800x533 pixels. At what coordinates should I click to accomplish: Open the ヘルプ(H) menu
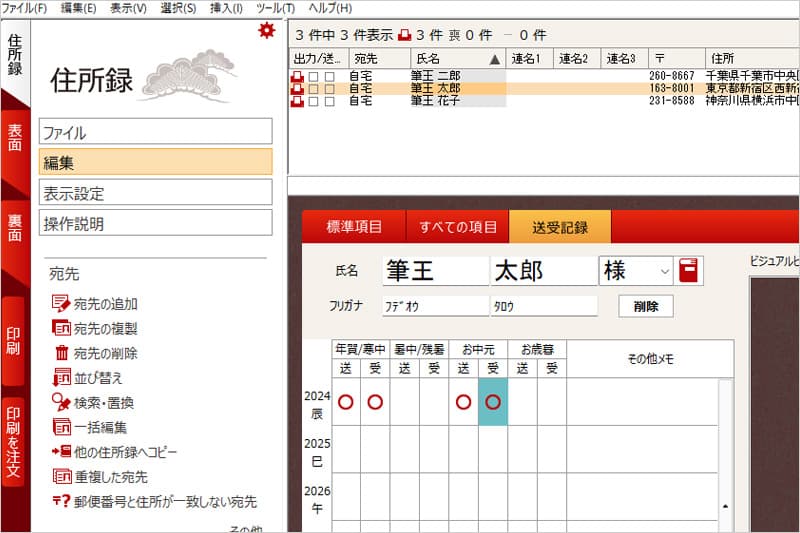[330, 8]
